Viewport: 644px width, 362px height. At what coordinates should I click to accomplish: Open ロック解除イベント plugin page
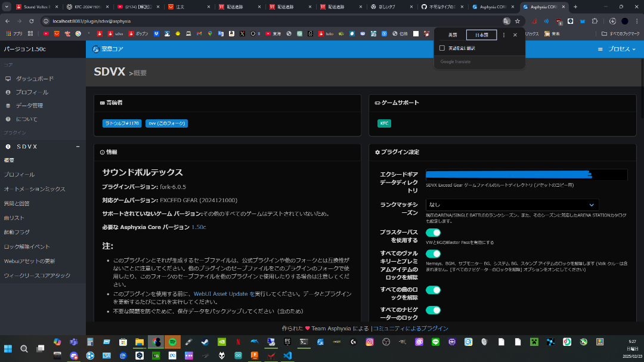(27, 246)
